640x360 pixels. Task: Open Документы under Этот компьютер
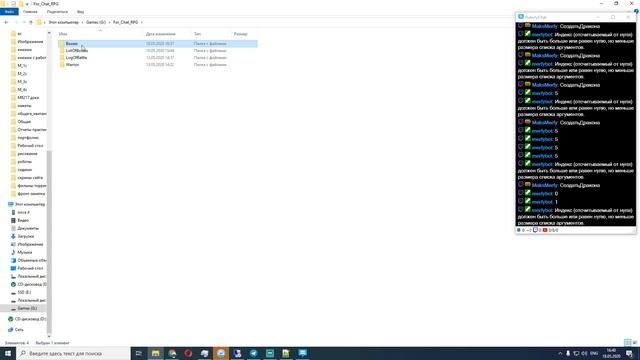[x=28, y=228]
